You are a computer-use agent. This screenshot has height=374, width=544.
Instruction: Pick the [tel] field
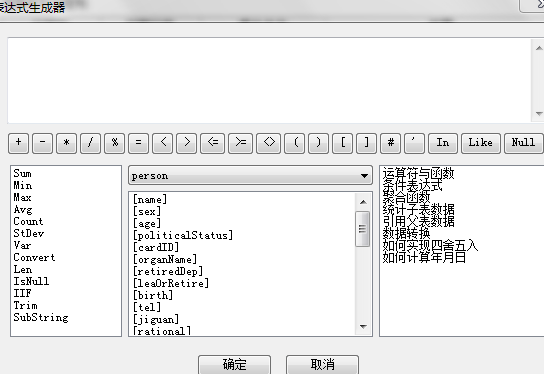[x=147, y=307]
